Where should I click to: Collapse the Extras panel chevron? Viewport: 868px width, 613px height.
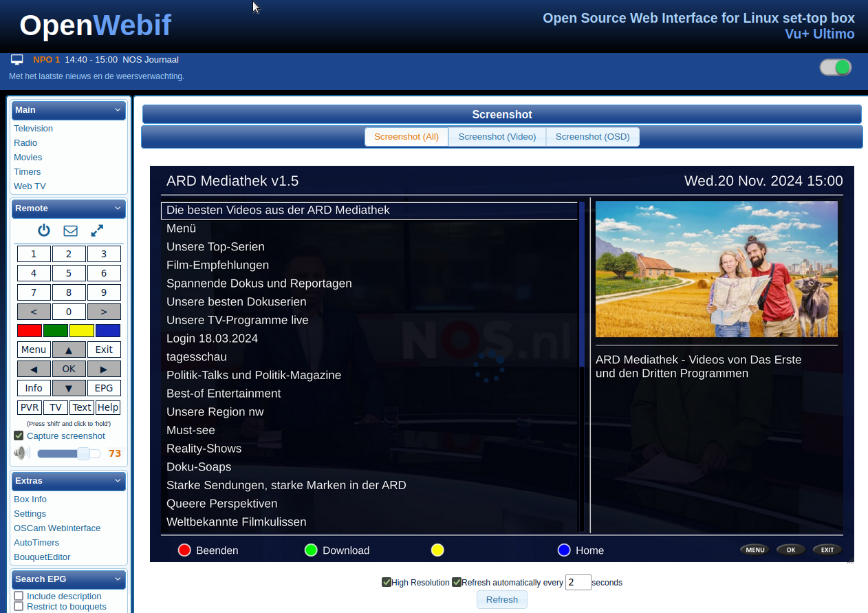[x=118, y=481]
